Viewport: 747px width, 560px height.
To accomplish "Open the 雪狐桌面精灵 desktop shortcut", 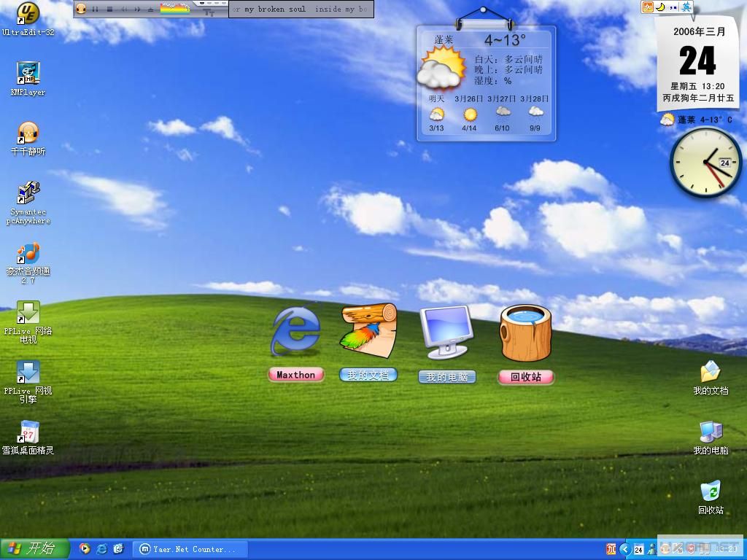I will tap(28, 437).
